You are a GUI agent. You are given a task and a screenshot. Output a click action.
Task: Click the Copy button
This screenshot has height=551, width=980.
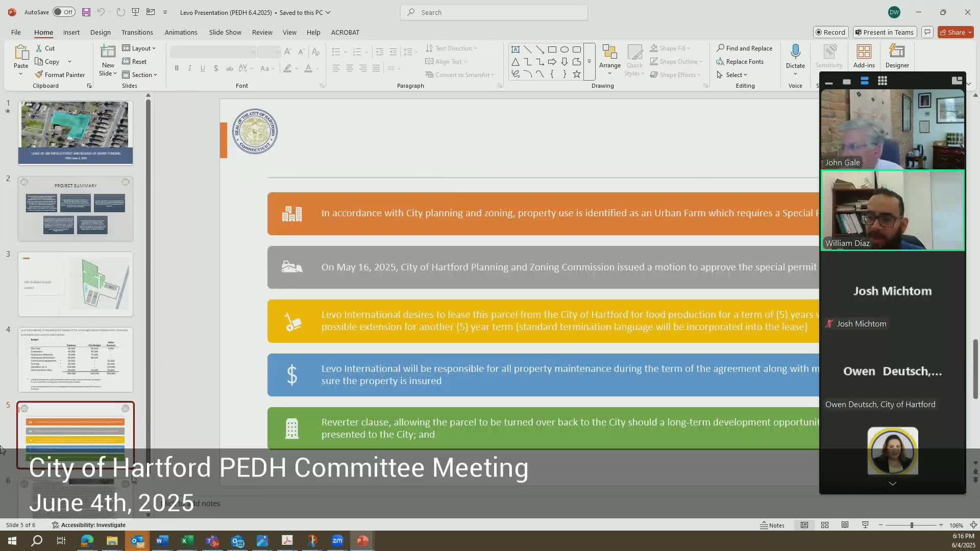click(47, 61)
